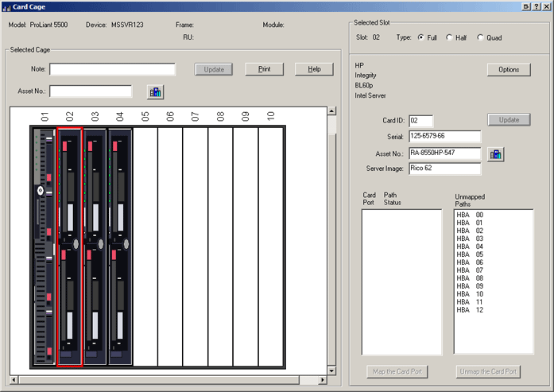The image size is (554, 392).
Task: Click the Unmap the Card Port button
Action: 488,371
